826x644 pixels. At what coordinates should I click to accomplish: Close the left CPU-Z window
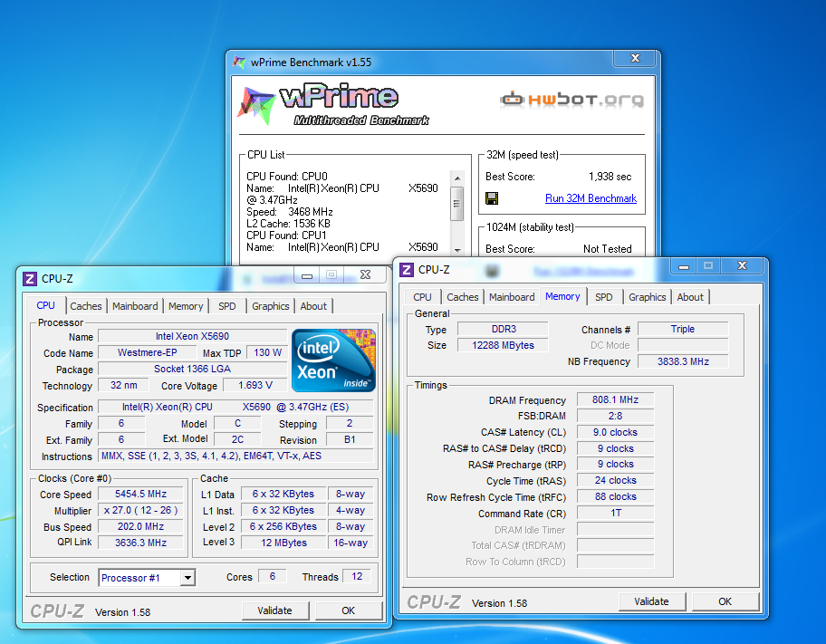click(x=365, y=275)
